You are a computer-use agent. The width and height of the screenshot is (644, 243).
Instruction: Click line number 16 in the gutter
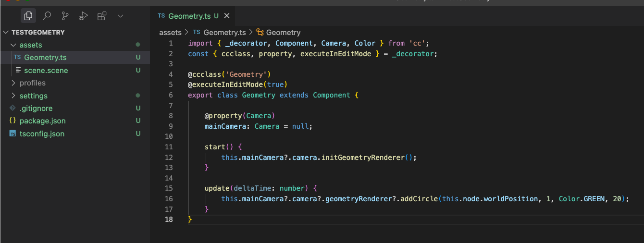coord(169,199)
